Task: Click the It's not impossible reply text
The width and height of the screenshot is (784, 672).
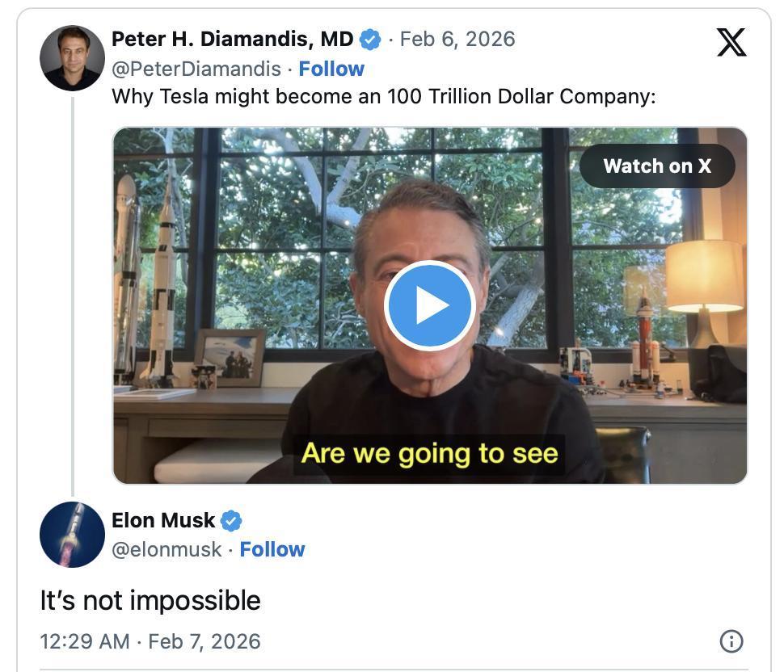Action: tap(150, 601)
